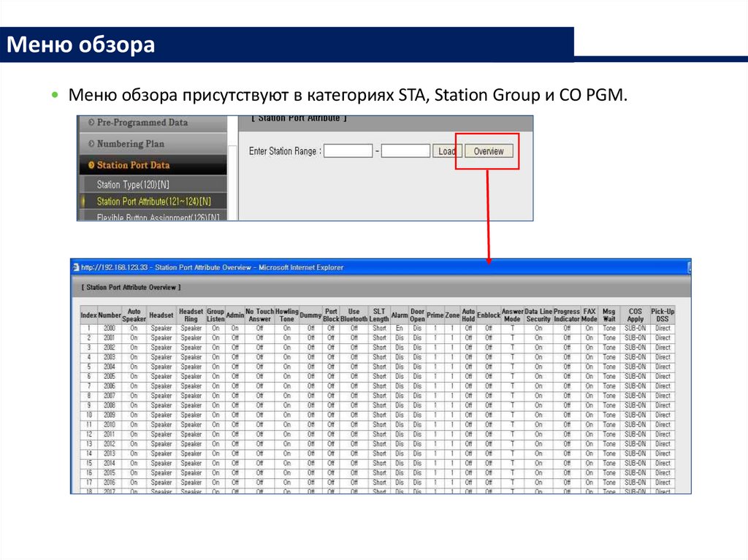Click the circle icon beside Pre-Programmed Data
This screenshot has height=560, width=748.
pyautogui.click(x=91, y=123)
